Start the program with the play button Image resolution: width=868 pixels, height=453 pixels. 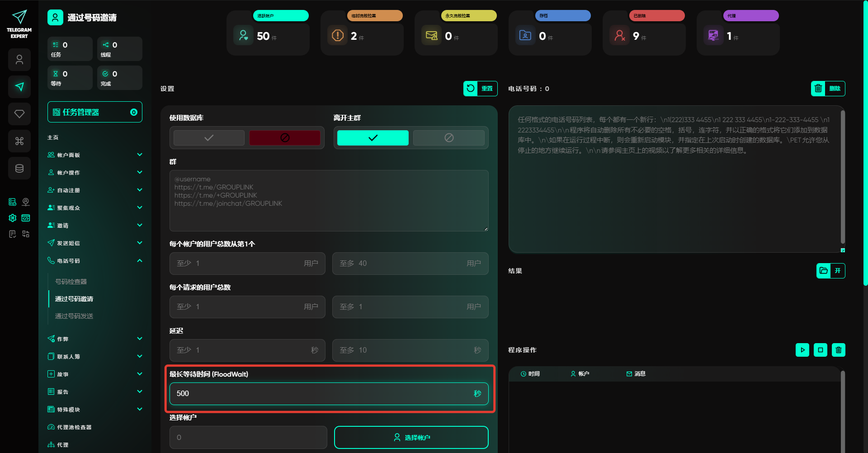coord(802,350)
